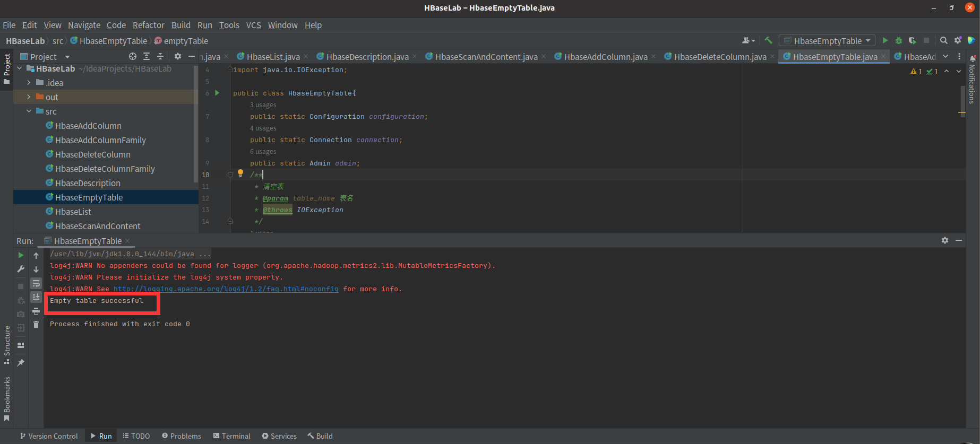Open the Problems tool window
This screenshot has height=444, width=980.
point(182,436)
